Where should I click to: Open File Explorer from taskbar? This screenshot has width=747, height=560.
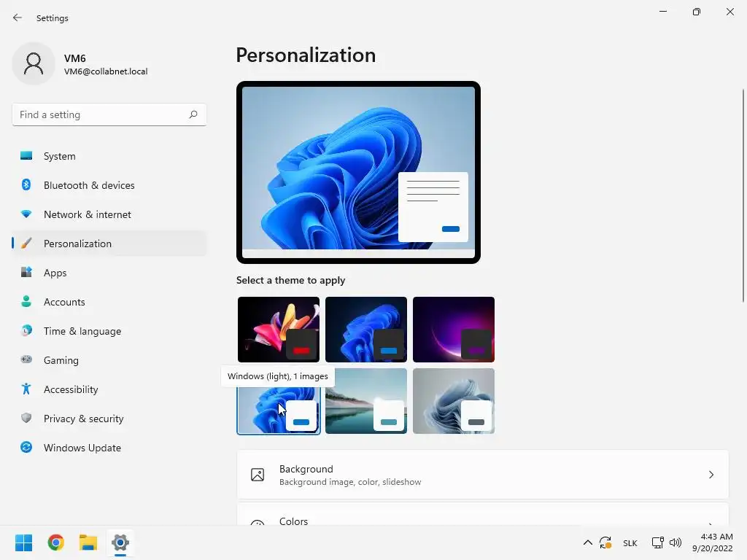[88, 542]
